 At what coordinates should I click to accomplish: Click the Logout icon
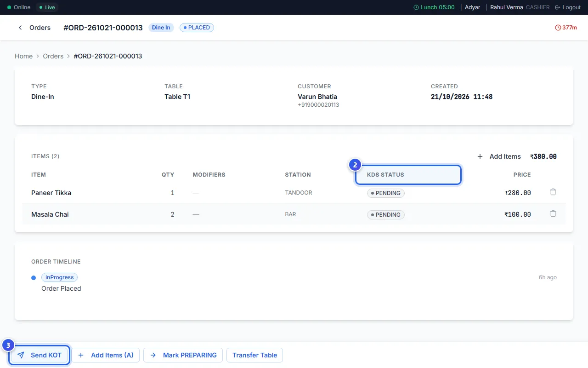coord(558,7)
